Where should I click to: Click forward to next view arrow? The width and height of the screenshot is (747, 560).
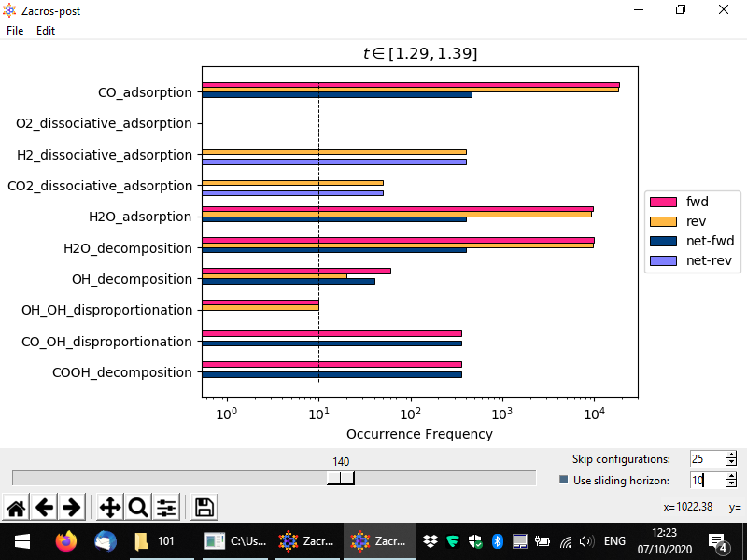coord(71,508)
